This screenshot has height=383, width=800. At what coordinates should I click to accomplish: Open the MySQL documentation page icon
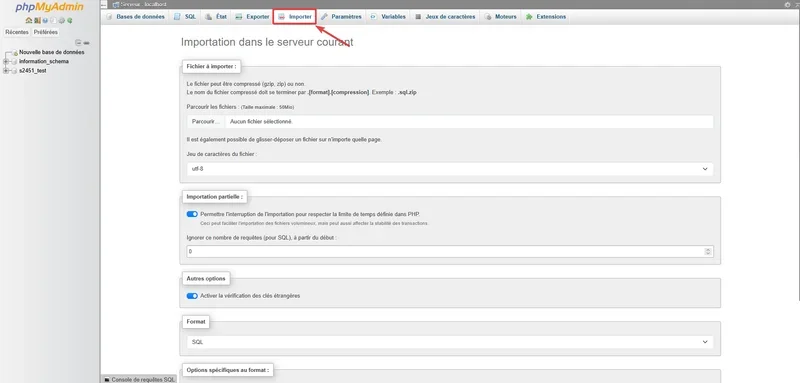[x=53, y=20]
